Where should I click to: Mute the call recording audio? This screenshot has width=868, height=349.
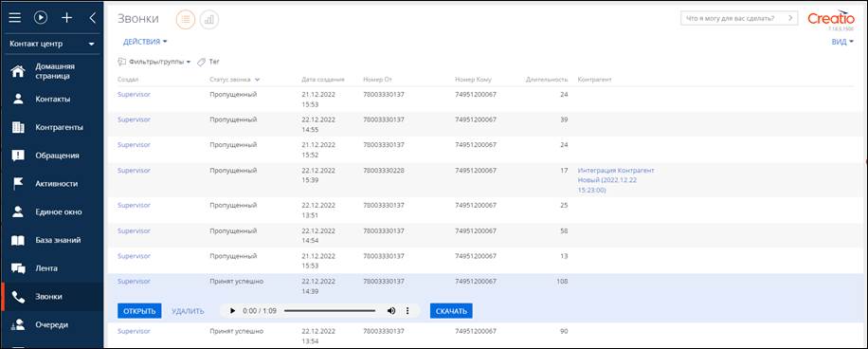pos(390,311)
